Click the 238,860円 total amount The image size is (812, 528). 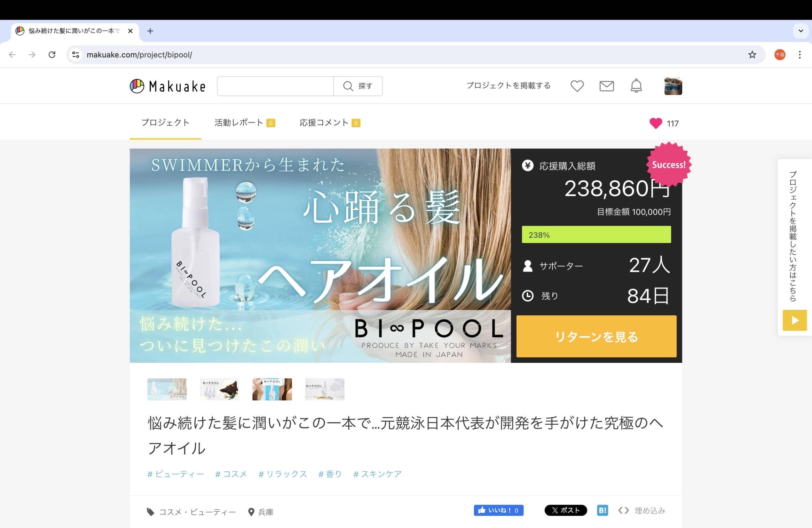click(x=617, y=188)
